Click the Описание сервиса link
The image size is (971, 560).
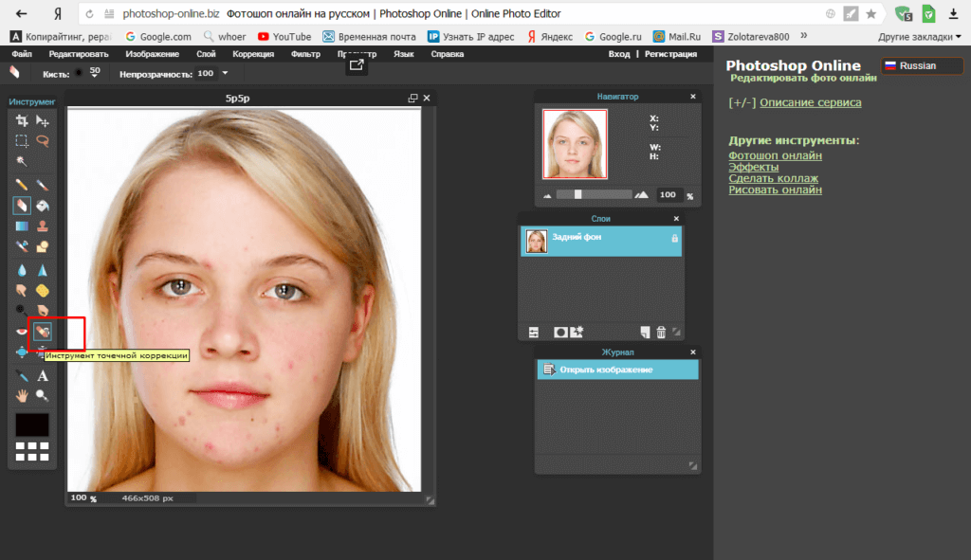[x=810, y=102]
